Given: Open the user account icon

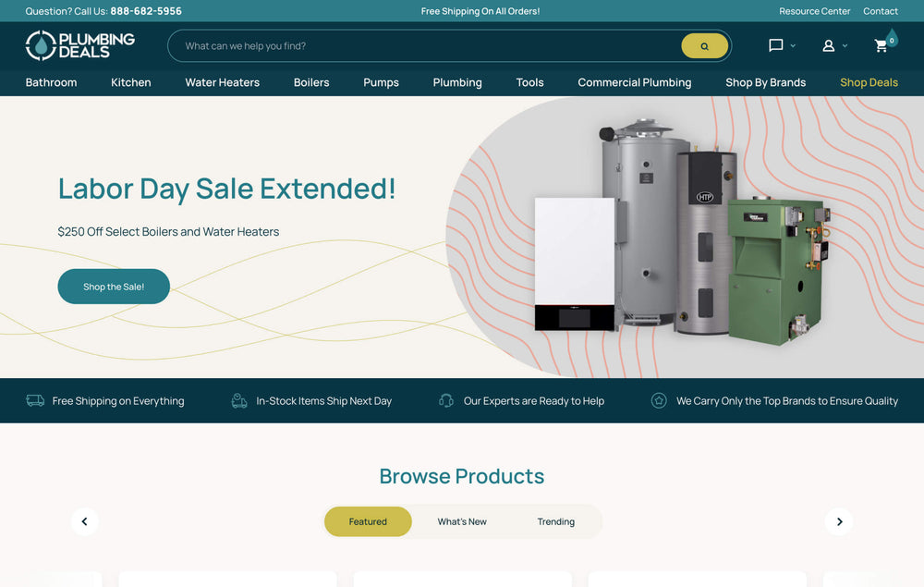Looking at the screenshot, I should [828, 45].
